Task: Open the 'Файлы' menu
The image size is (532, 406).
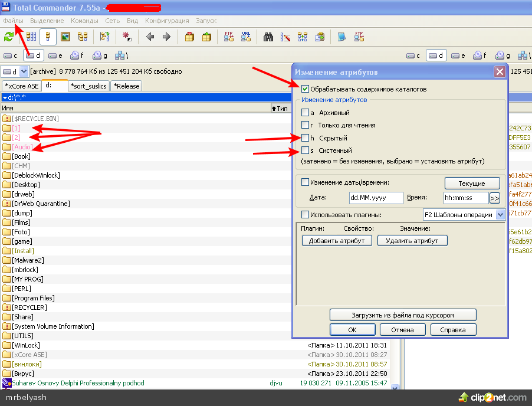Action: point(13,21)
